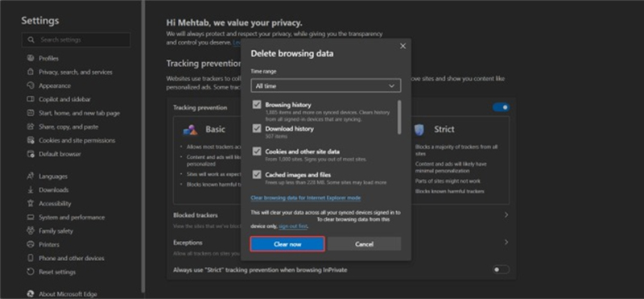This screenshot has height=299, width=644.
Task: Open Profiles settings page
Action: [x=48, y=58]
